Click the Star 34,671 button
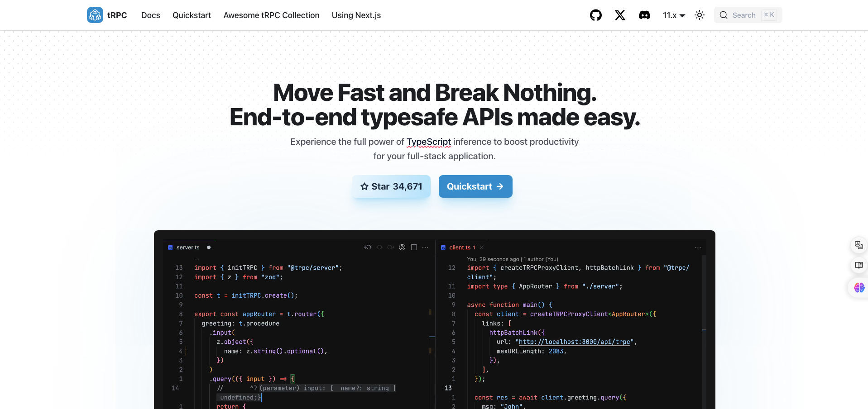The height and width of the screenshot is (409, 868). click(x=391, y=186)
